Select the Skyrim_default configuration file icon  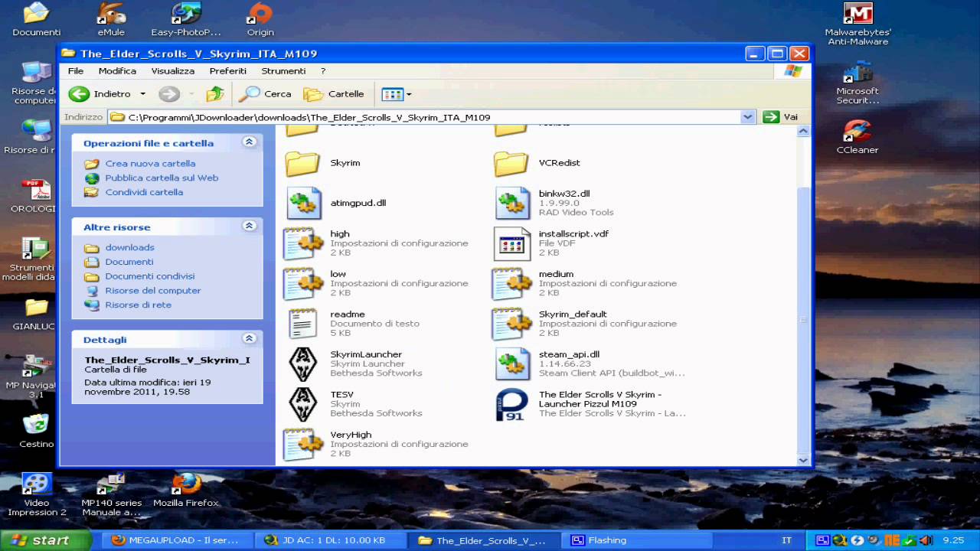click(511, 324)
